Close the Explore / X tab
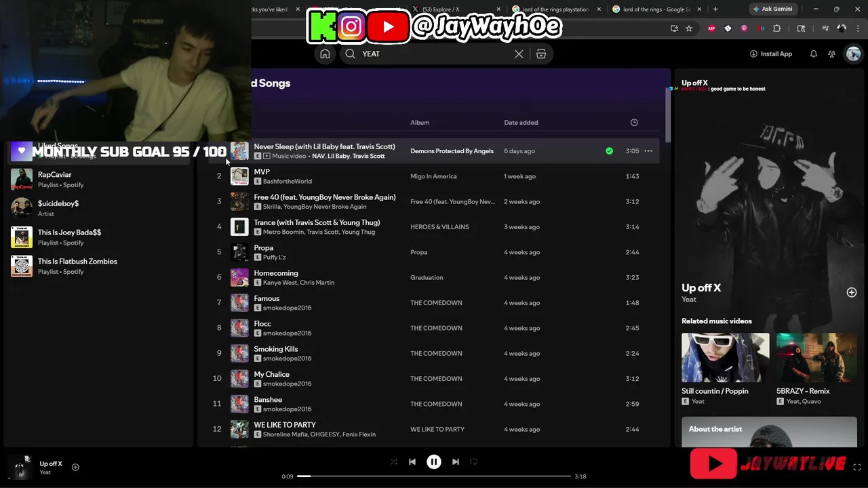This screenshot has height=488, width=868. click(498, 9)
